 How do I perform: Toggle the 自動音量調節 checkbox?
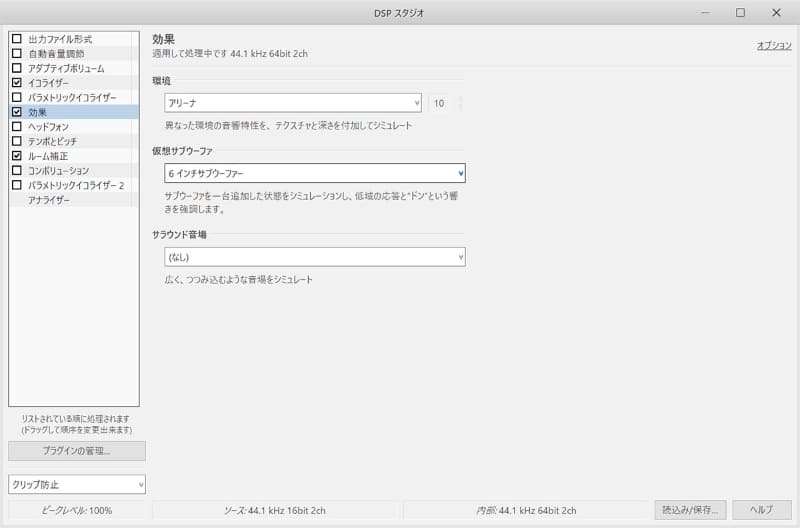tap(17, 54)
